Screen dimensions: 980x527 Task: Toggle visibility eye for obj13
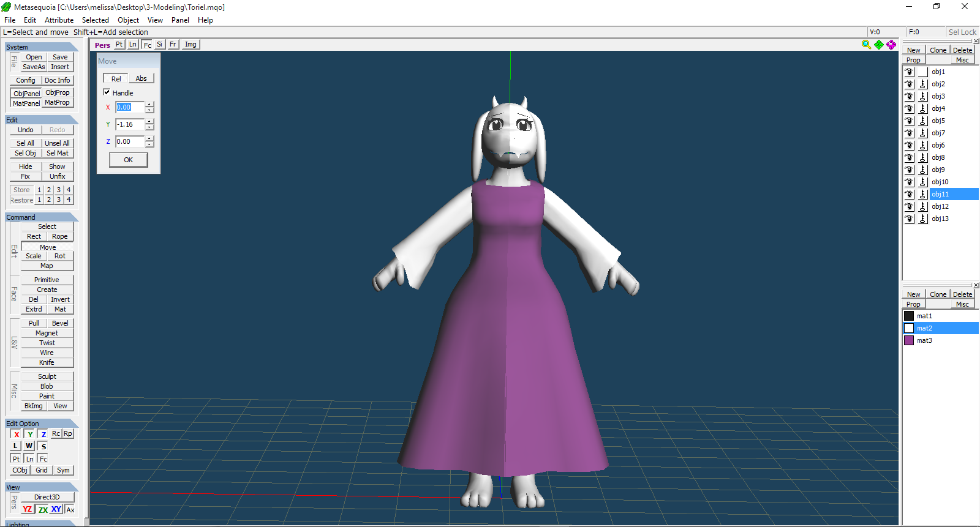tap(910, 219)
